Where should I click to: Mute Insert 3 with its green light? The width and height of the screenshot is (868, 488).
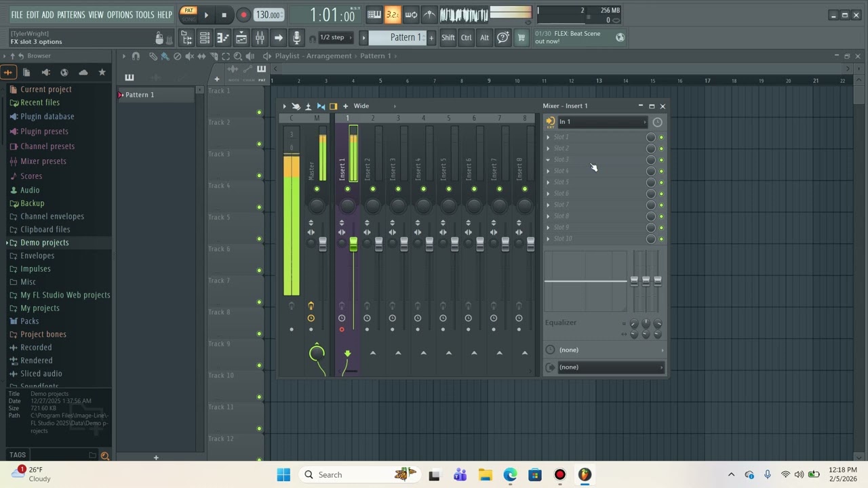[x=398, y=189]
